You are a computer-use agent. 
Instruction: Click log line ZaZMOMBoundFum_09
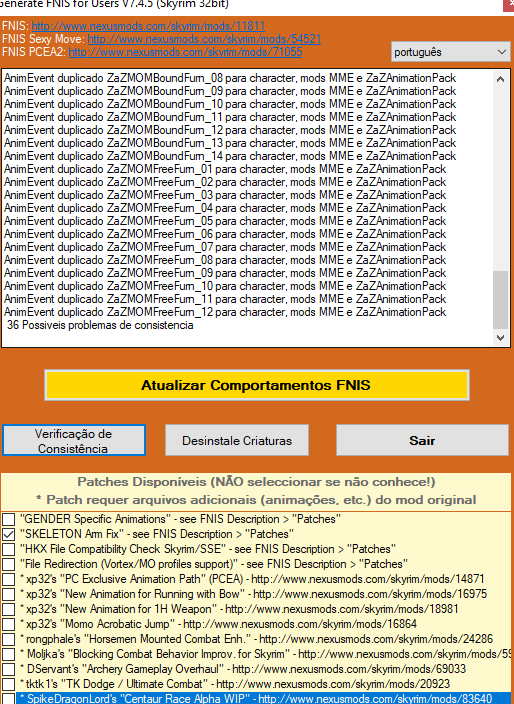(230, 91)
